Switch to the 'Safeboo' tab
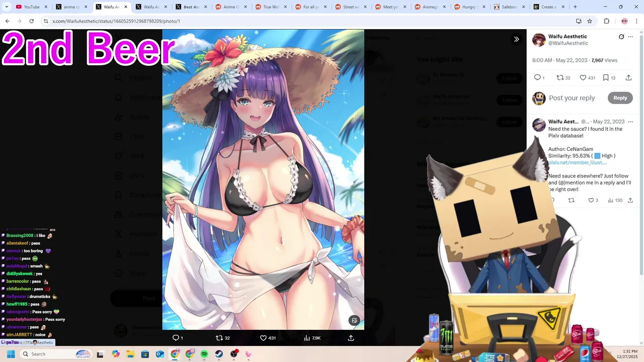This screenshot has height=362, width=644. pyautogui.click(x=510, y=7)
